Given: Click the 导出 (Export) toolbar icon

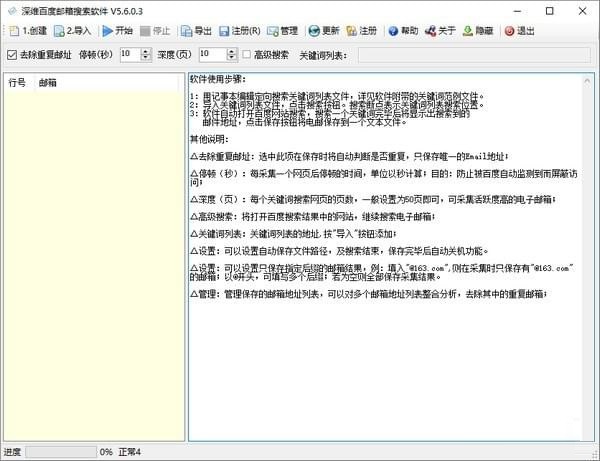Looking at the screenshot, I should [196, 31].
